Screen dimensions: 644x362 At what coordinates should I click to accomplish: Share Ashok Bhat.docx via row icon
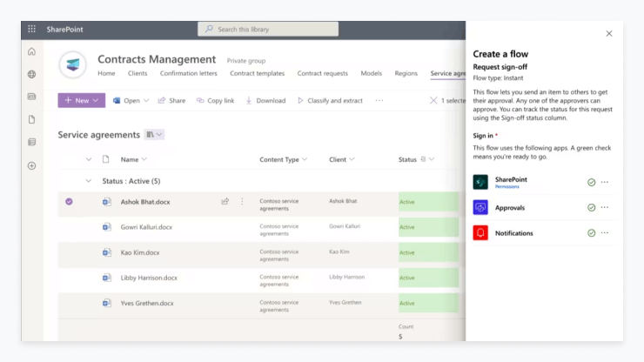(x=225, y=201)
